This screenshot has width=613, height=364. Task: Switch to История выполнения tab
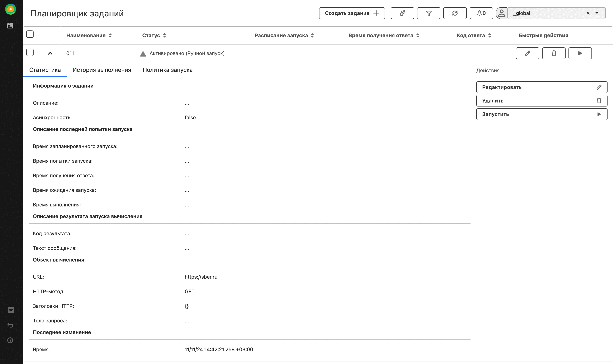tap(102, 70)
